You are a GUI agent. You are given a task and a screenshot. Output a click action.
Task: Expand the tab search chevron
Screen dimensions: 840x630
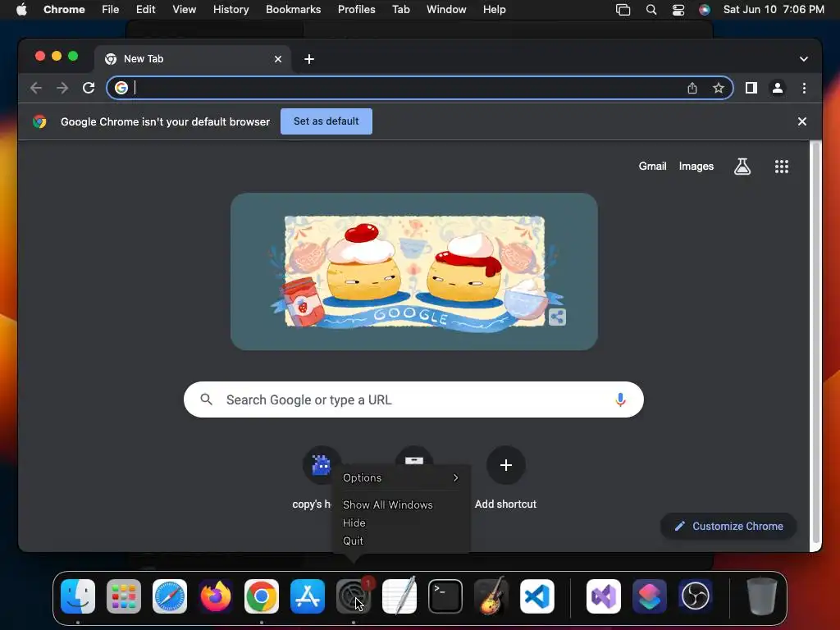[804, 59]
